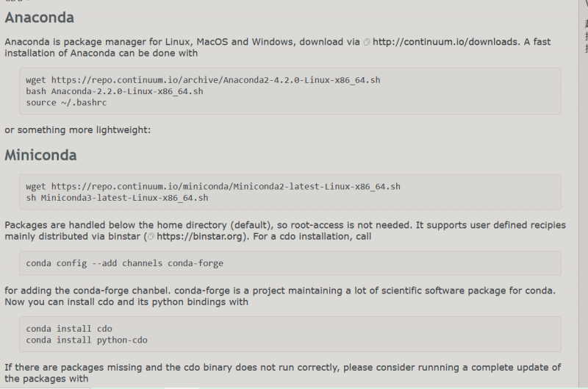The height and width of the screenshot is (389, 588).
Task: Click the bash Anaconda-2.2.0 command line
Action: pyautogui.click(x=114, y=91)
